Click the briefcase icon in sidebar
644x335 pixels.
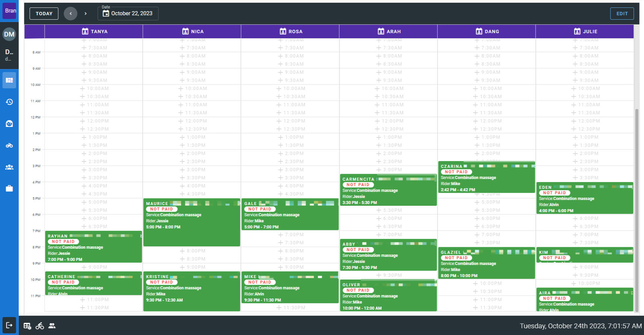click(x=9, y=189)
